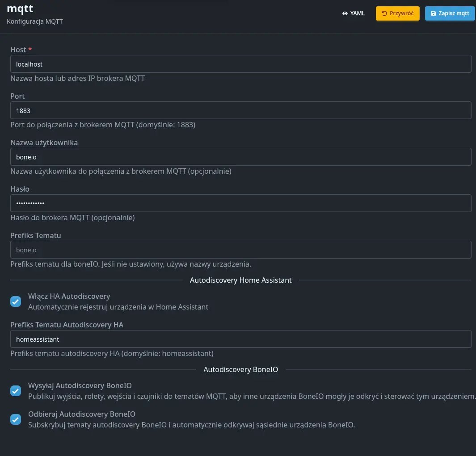Select the Nazwa użytkownika input field
476x456 pixels.
click(x=240, y=157)
